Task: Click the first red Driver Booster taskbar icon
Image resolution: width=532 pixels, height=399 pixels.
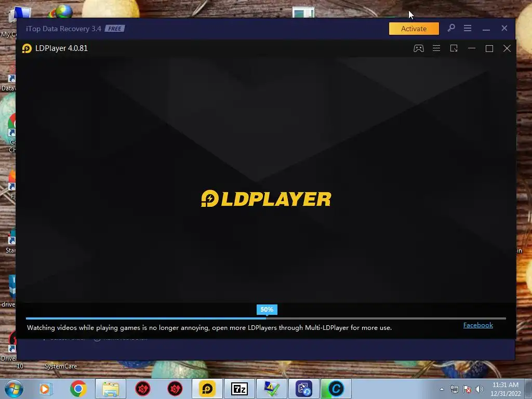Action: pyautogui.click(x=143, y=389)
